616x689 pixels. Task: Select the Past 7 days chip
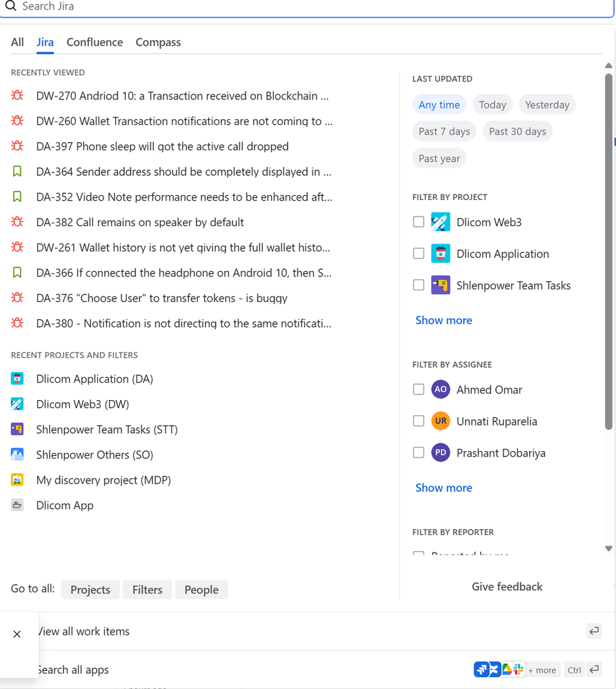pos(444,131)
